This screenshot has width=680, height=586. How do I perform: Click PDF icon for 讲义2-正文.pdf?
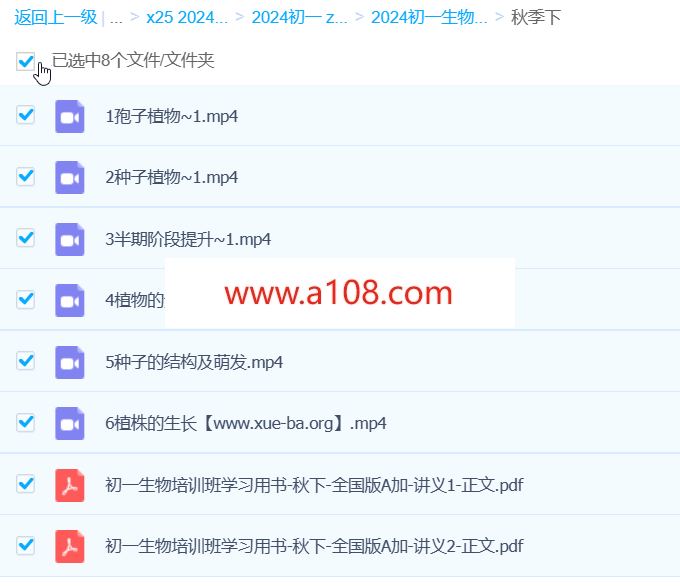[x=70, y=547]
